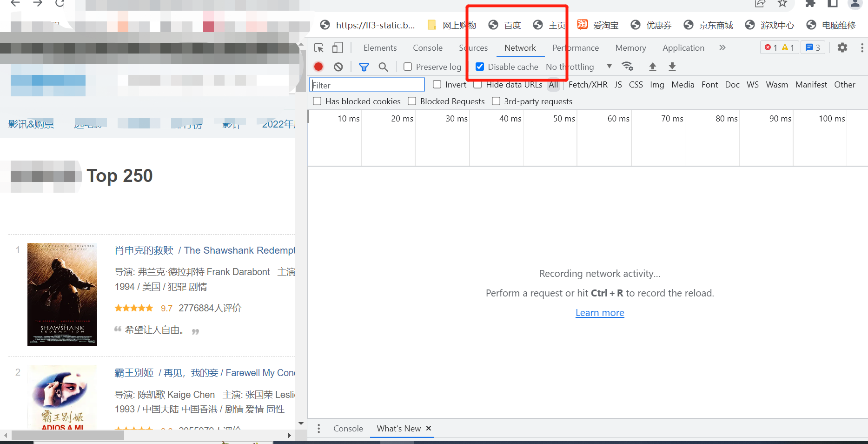Open the 爱淘宝 bookmark
868x444 pixels.
[x=598, y=25]
